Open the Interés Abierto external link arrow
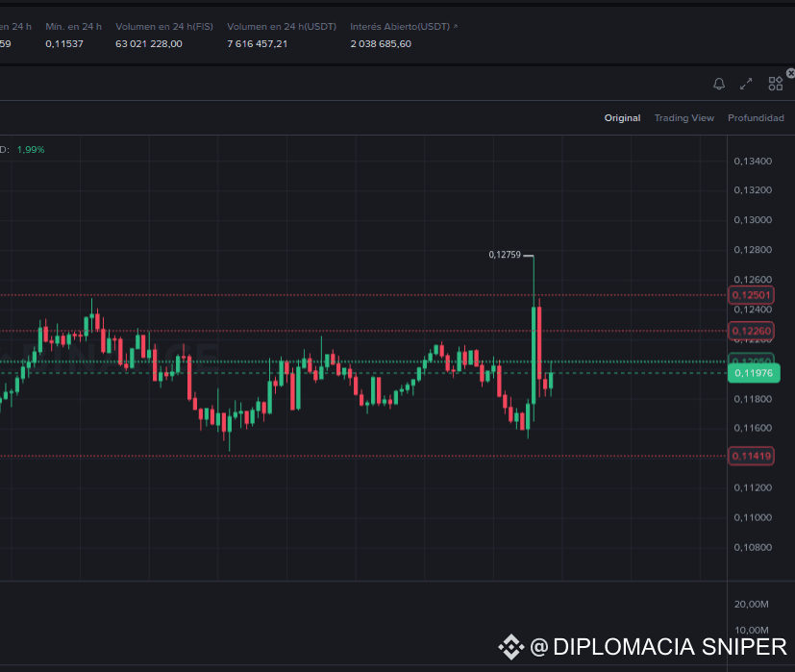The height and width of the screenshot is (672, 795). (455, 26)
